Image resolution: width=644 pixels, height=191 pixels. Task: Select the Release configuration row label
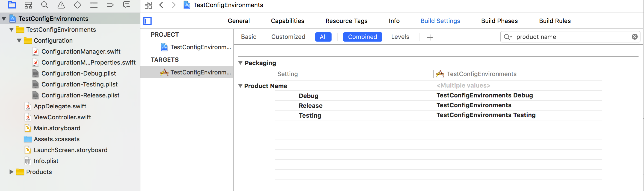point(311,106)
